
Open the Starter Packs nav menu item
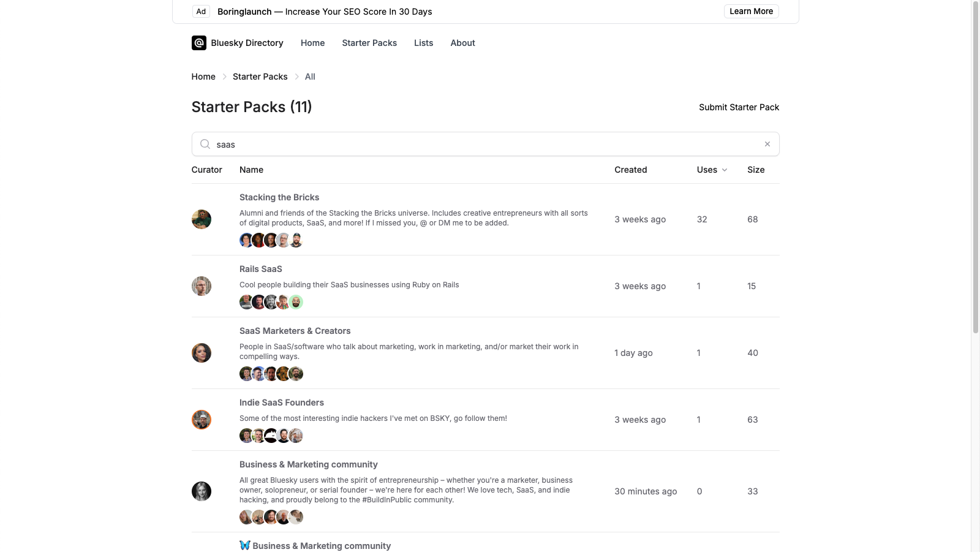coord(369,43)
